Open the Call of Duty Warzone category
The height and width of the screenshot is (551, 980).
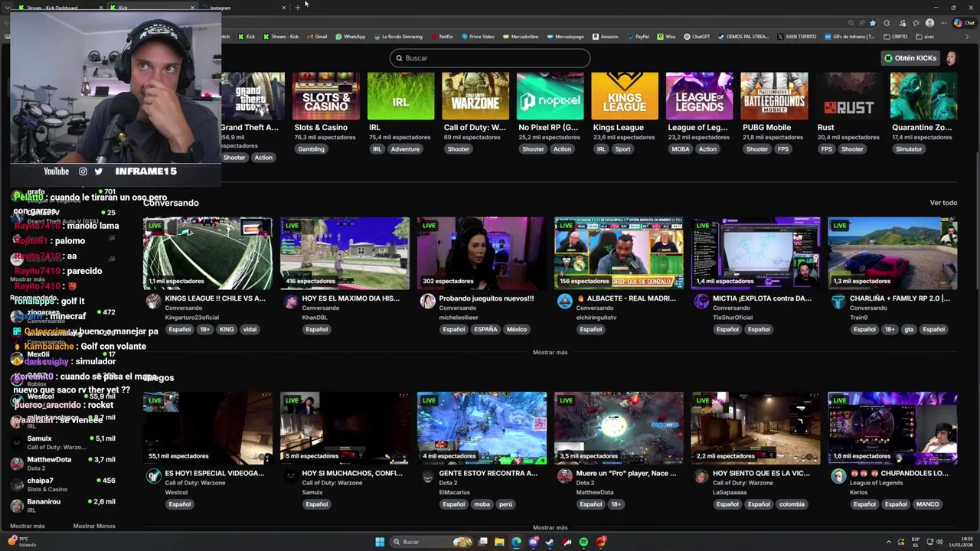[475, 96]
